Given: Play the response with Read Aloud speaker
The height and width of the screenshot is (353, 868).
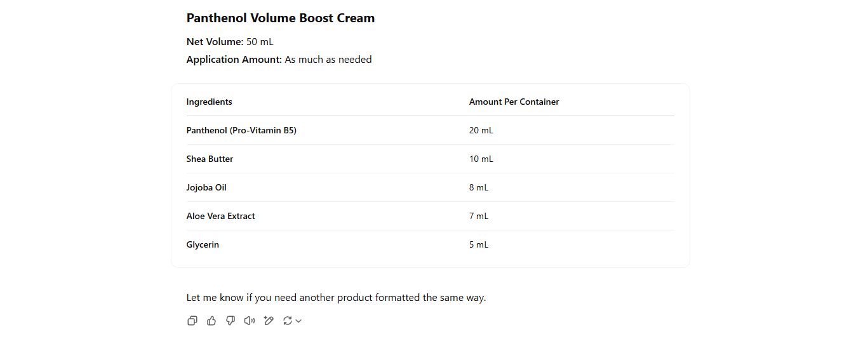Looking at the screenshot, I should tap(250, 321).
